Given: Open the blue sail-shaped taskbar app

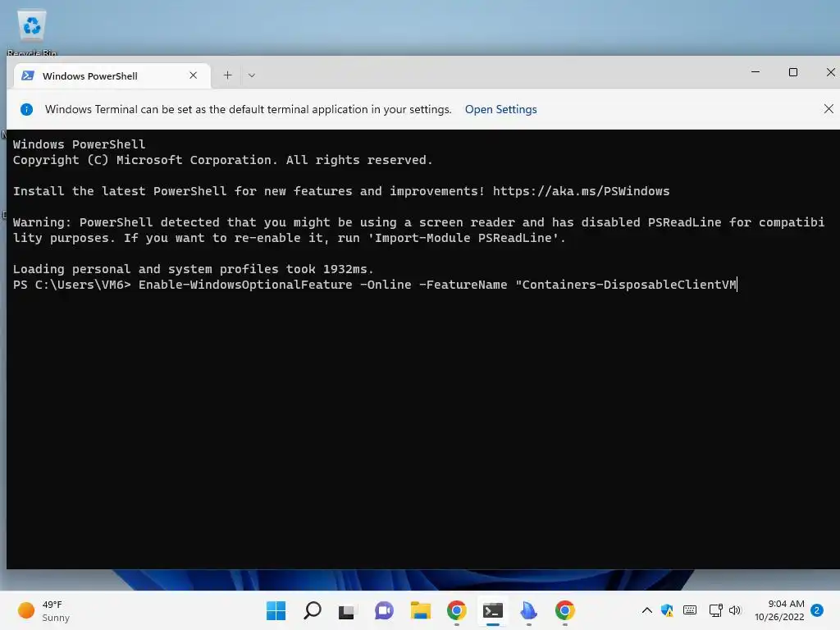Looking at the screenshot, I should [x=528, y=610].
